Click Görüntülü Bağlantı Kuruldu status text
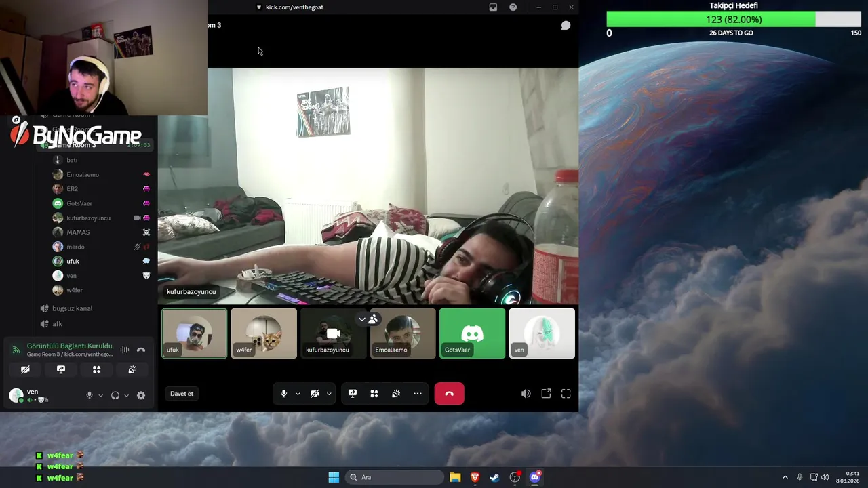 point(69,346)
